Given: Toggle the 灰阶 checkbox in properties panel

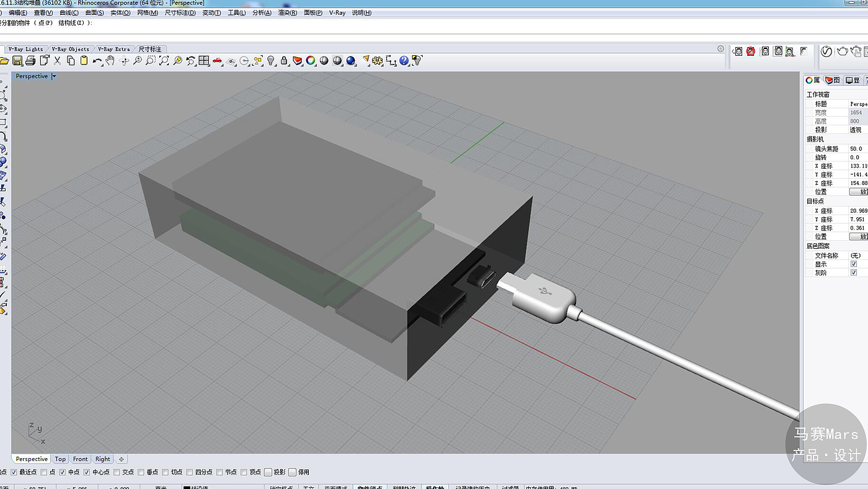Looking at the screenshot, I should coord(854,272).
